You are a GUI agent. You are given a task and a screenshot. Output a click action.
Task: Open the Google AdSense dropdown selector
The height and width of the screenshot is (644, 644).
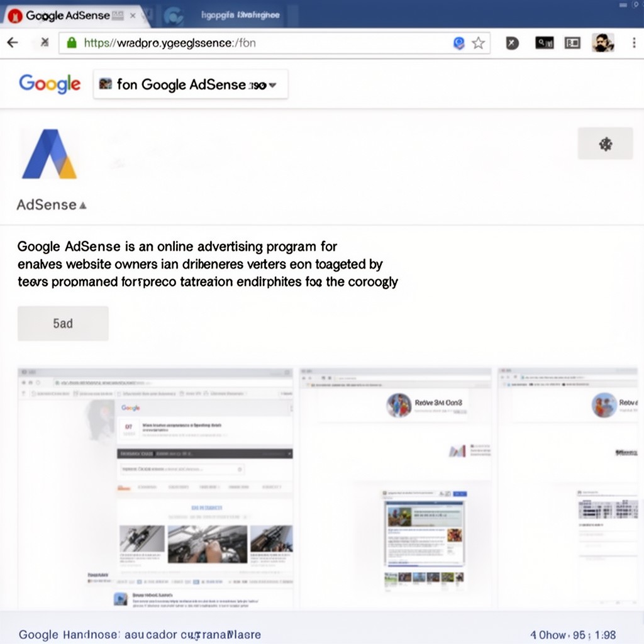click(x=191, y=84)
